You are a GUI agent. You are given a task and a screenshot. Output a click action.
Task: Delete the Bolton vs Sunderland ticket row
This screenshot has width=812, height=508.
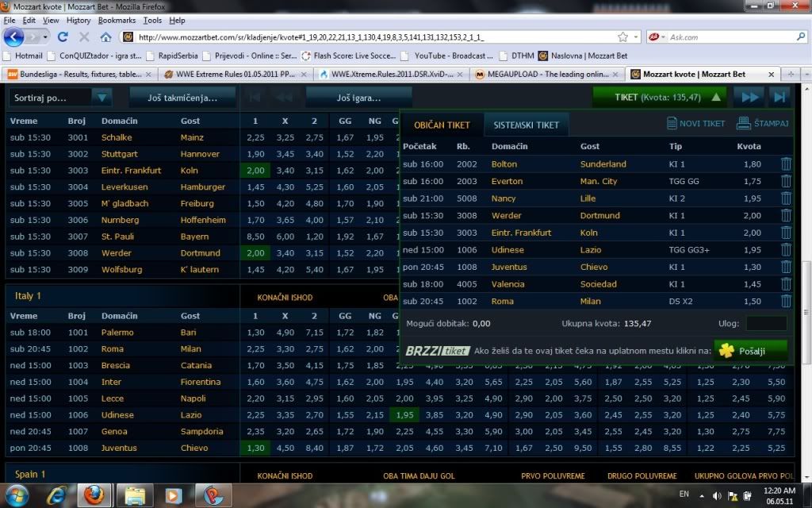786,164
